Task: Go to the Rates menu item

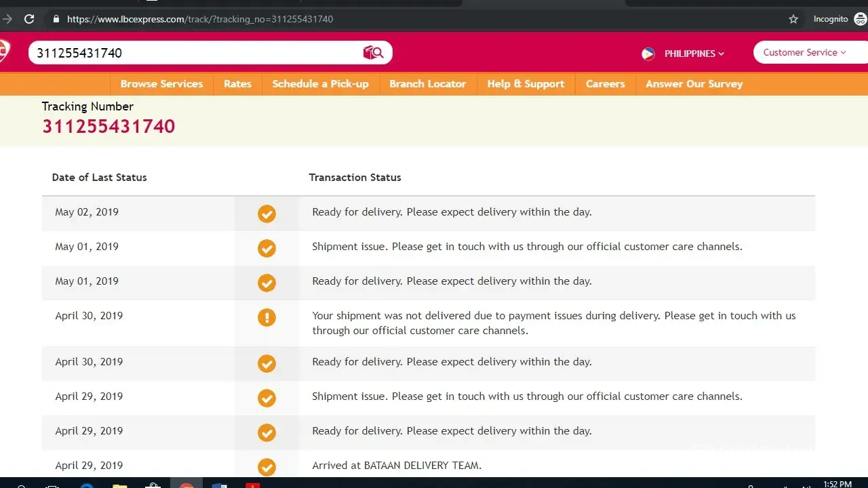Action: coord(237,84)
